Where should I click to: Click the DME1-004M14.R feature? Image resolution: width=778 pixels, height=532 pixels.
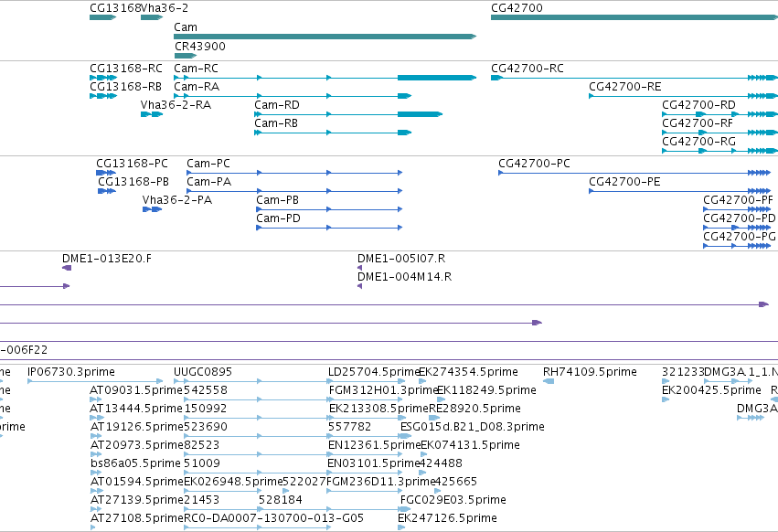[x=359, y=286]
